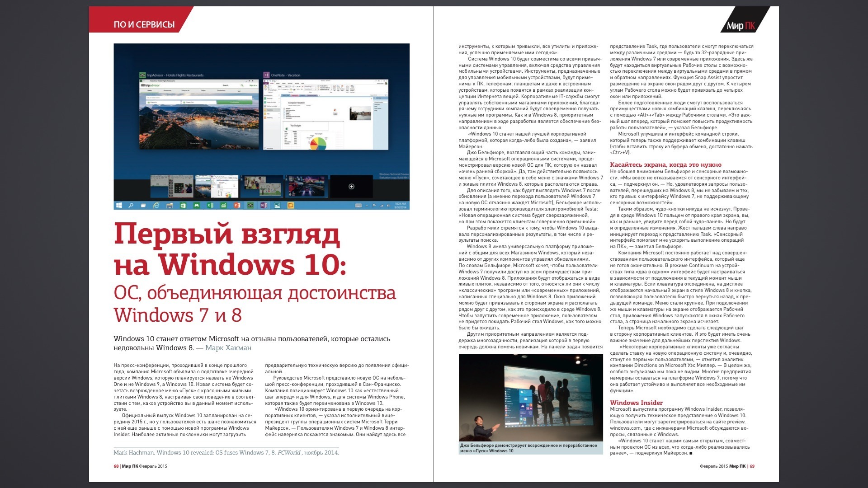Click the lead paragraph starting 'Windows 10 станет ответом Microsoft'
Image resolution: width=868 pixels, height=488 pixels.
coord(252,343)
